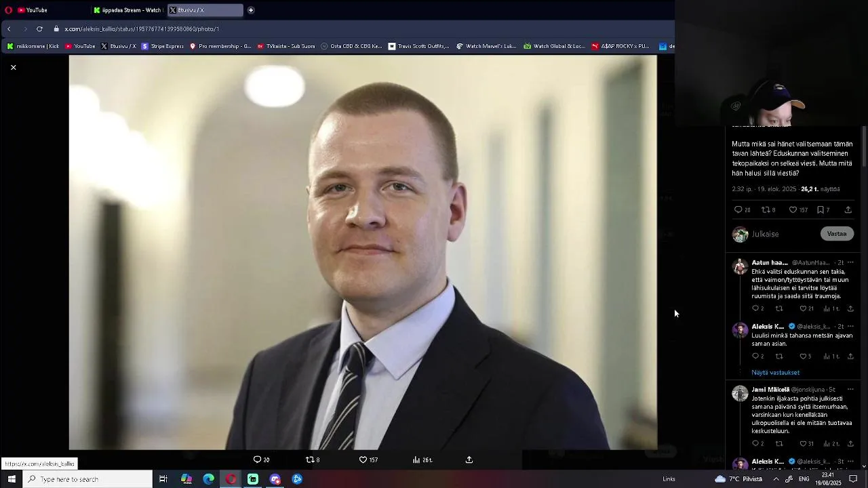Open Jami Mäkelä profile name
The image size is (868, 488).
[x=770, y=390]
